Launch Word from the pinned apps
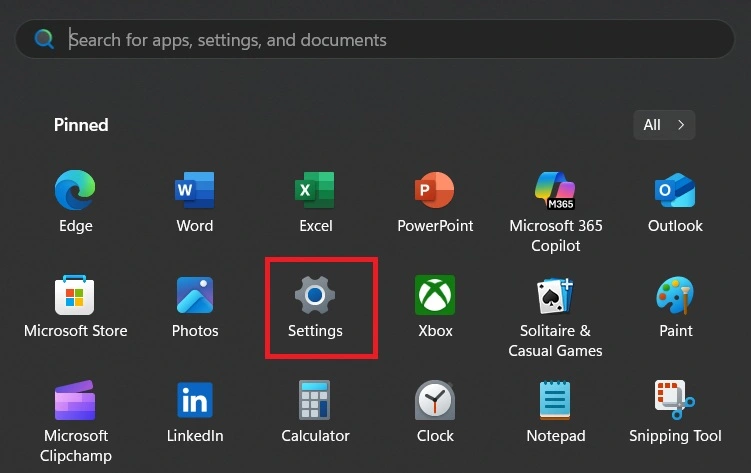 click(195, 191)
